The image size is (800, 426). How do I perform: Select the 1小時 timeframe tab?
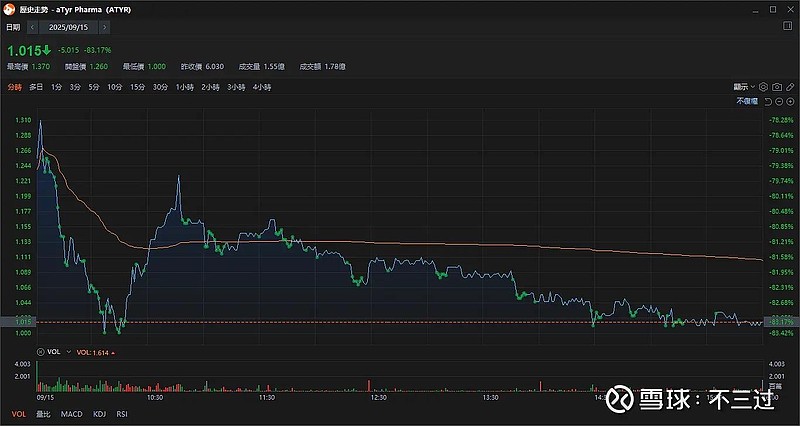[184, 87]
